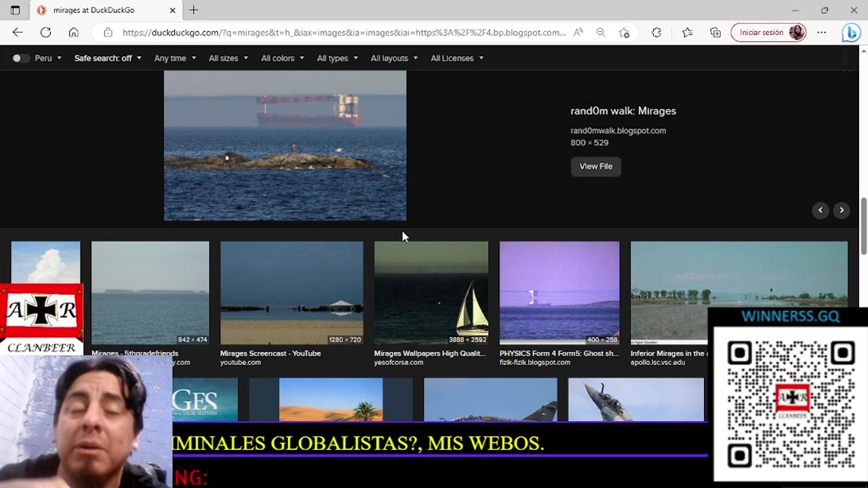Open the large ship mirage preview image
This screenshot has width=868, height=488.
[285, 146]
